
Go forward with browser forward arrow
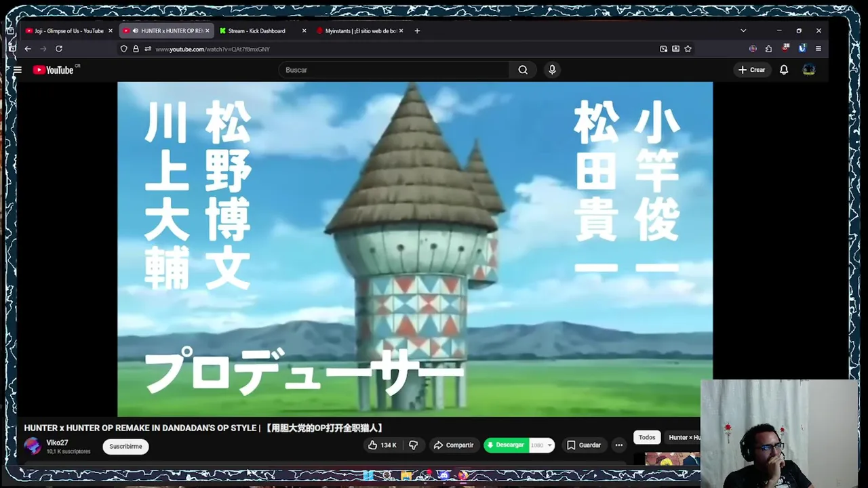(43, 49)
